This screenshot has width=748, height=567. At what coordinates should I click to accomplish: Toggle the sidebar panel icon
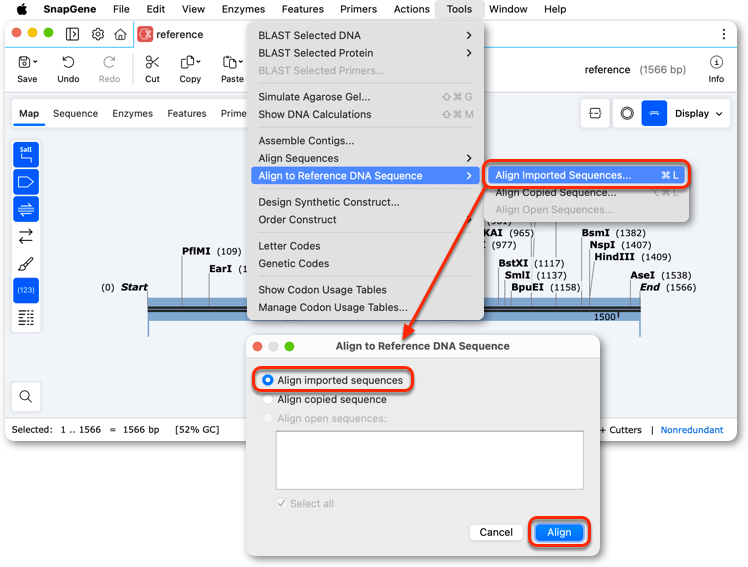[x=73, y=34]
